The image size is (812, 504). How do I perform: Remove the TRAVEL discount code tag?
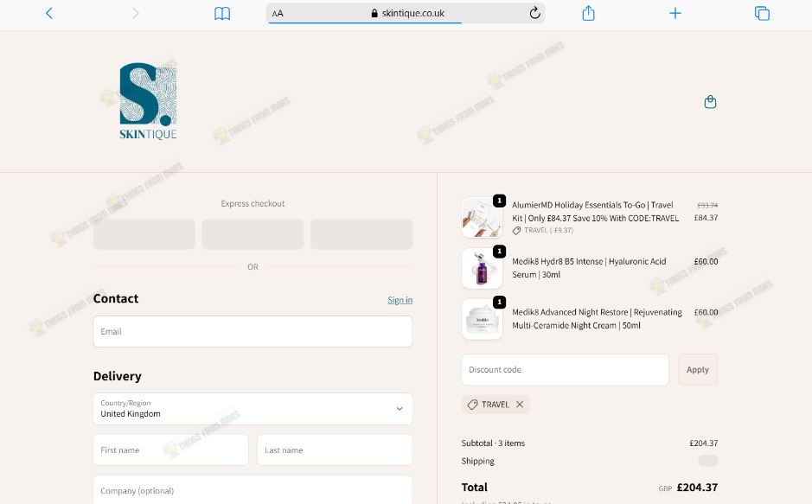[520, 404]
